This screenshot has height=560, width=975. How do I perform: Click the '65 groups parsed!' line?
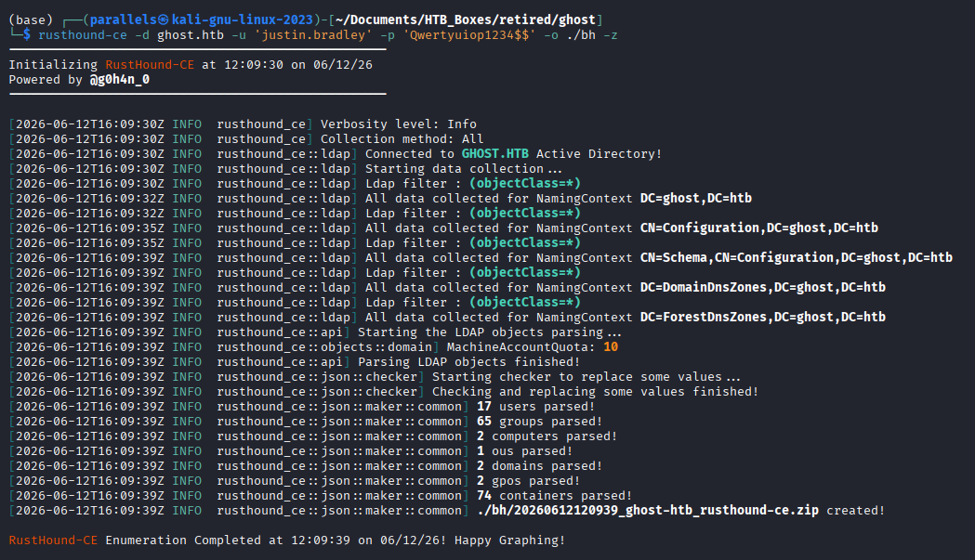[x=540, y=422]
